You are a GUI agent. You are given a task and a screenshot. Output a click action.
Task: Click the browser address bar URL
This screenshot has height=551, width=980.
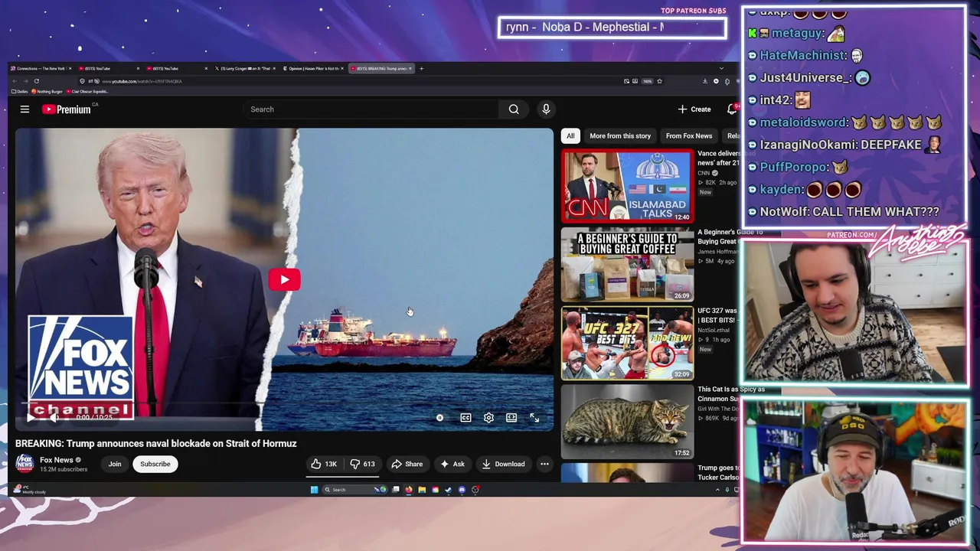point(142,81)
